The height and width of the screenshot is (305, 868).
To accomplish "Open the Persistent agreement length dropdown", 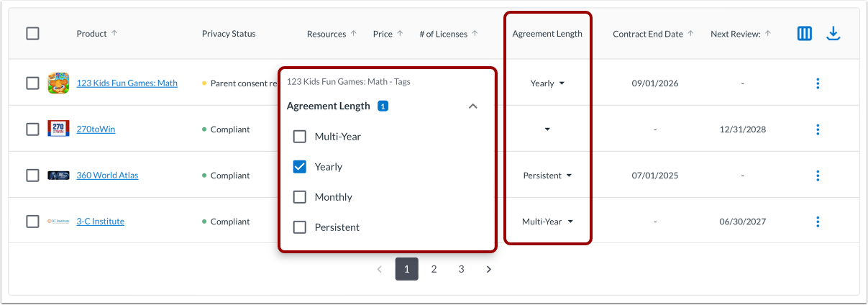I will coord(547,176).
